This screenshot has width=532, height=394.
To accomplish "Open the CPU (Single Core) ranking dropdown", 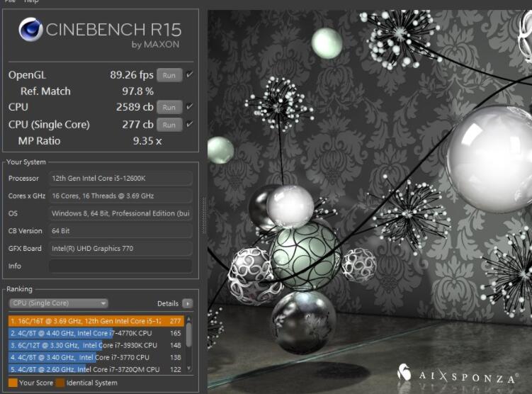I will coord(59,303).
